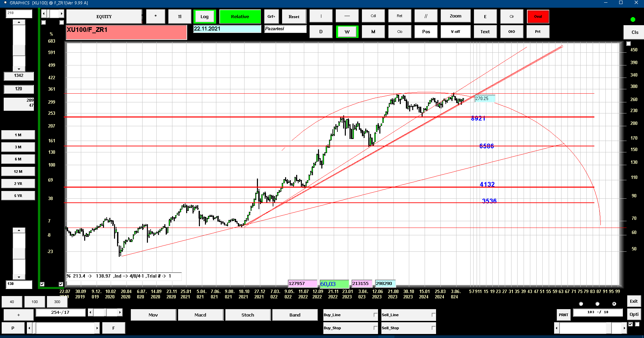
Task: Select the vertical line drawing tool
Action: pyautogui.click(x=321, y=16)
